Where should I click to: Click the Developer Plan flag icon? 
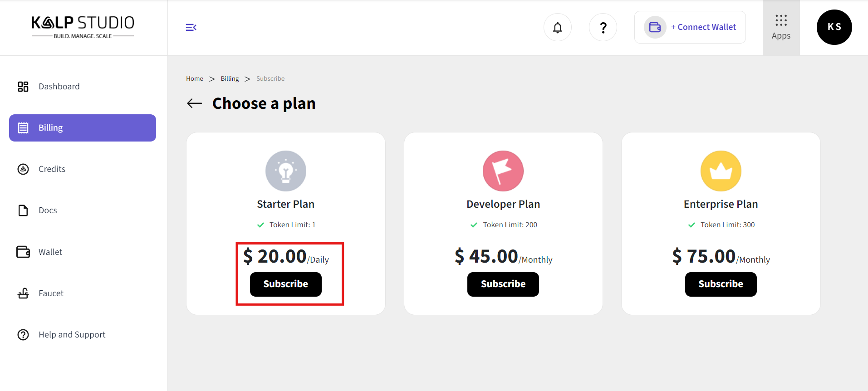coord(503,171)
